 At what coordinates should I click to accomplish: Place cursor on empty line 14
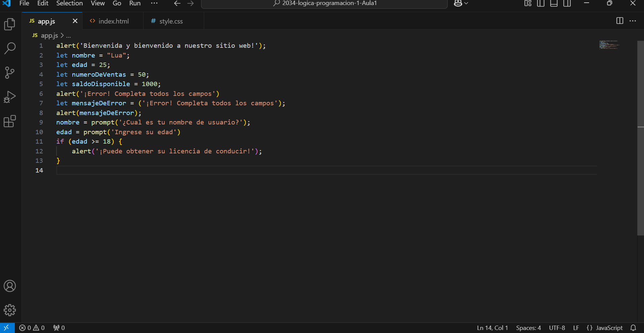pos(327,171)
